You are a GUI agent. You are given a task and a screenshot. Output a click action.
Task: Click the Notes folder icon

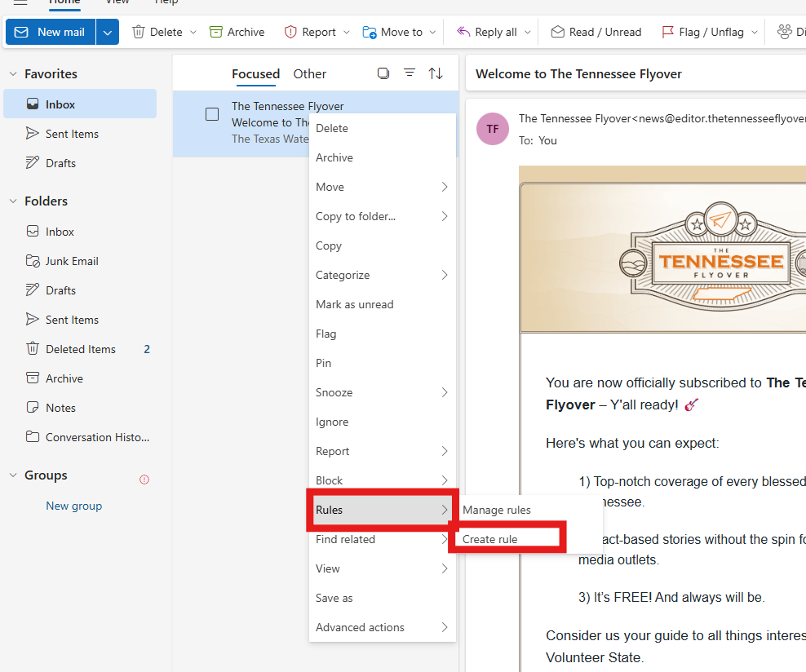(x=33, y=408)
